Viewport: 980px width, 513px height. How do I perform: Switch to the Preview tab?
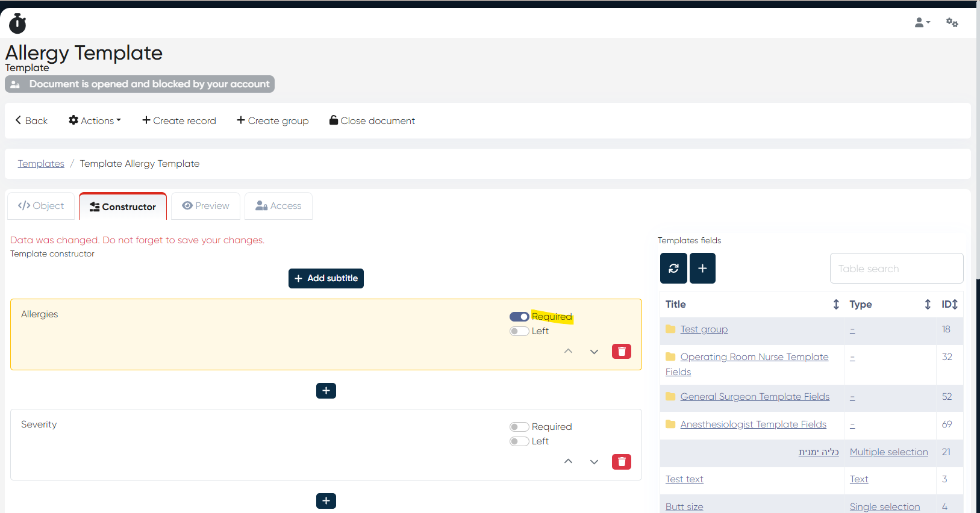pos(205,206)
